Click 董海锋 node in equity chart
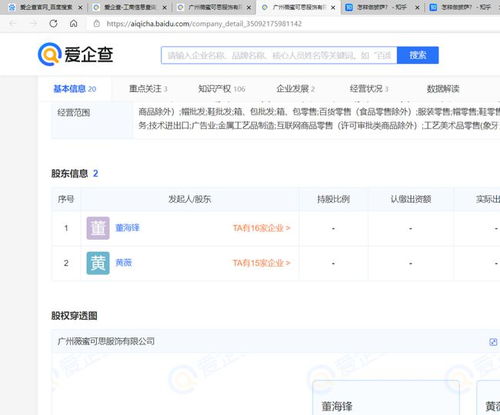500x415 pixels. pyautogui.click(x=386, y=398)
